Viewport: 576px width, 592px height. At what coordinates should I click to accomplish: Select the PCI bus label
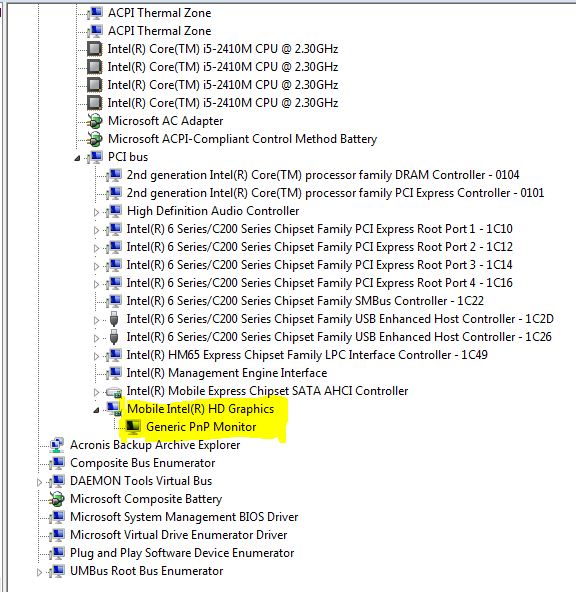pos(128,157)
